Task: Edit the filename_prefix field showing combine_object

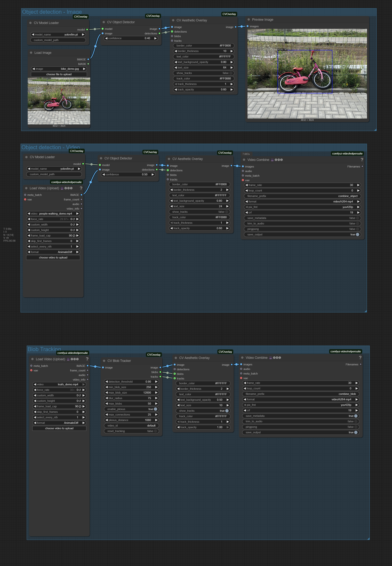Action: point(302,196)
